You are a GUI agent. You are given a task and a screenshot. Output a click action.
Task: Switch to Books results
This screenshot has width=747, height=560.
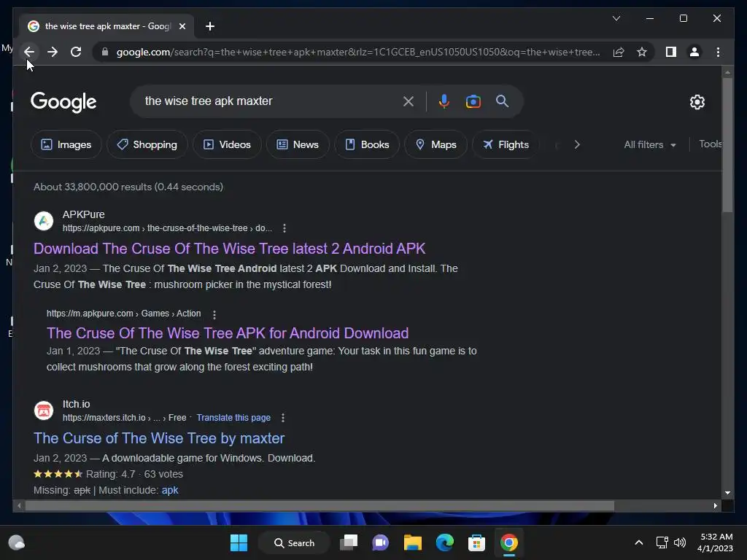tap(367, 144)
